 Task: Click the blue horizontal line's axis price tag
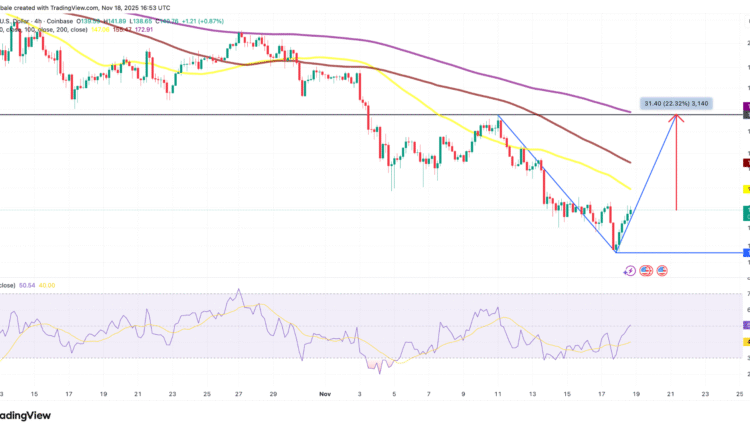pyautogui.click(x=745, y=252)
